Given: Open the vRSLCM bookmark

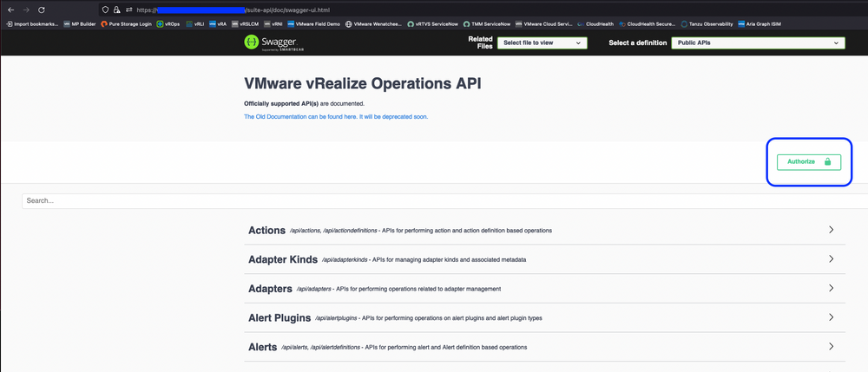Looking at the screenshot, I should coord(246,24).
